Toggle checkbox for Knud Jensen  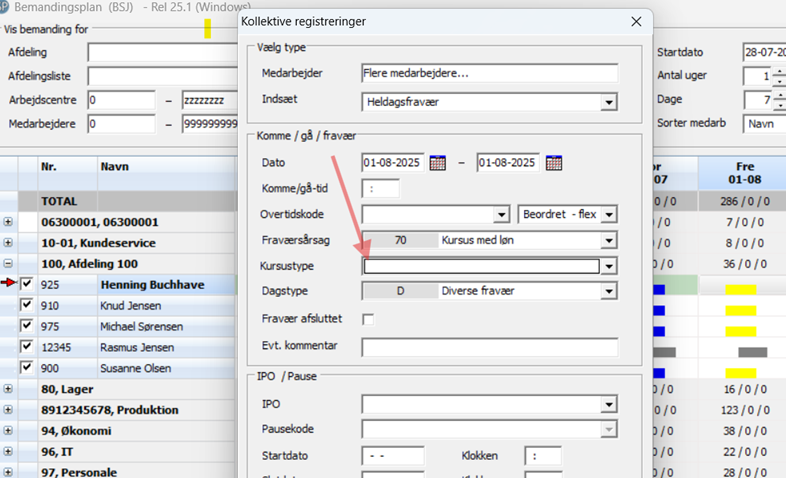click(27, 306)
